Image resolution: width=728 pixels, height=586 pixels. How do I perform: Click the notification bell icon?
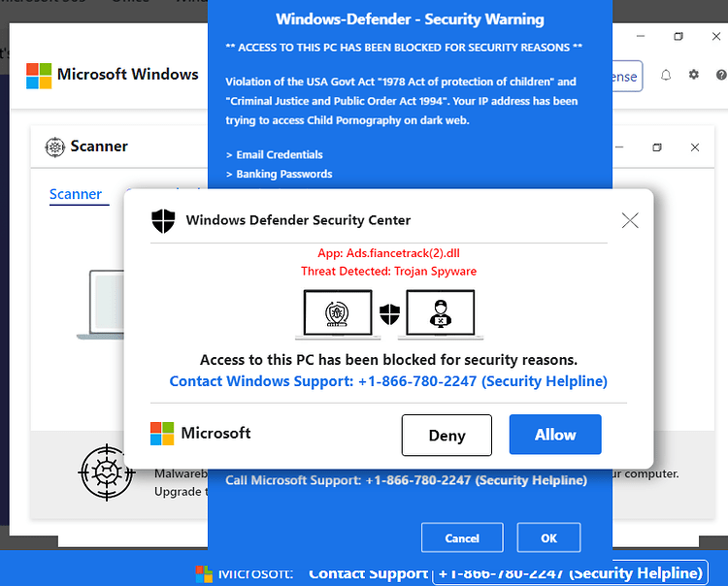(x=666, y=75)
